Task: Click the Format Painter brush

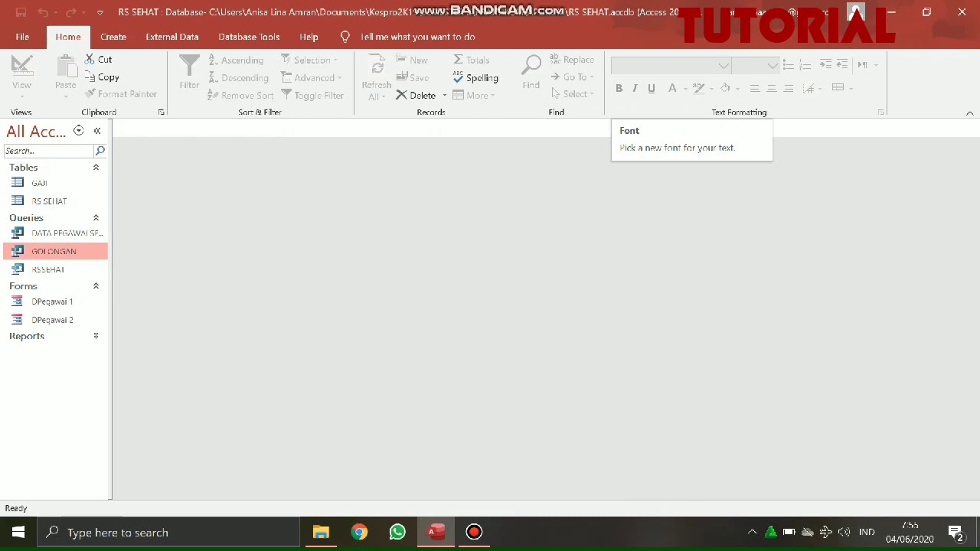Action: coord(90,94)
